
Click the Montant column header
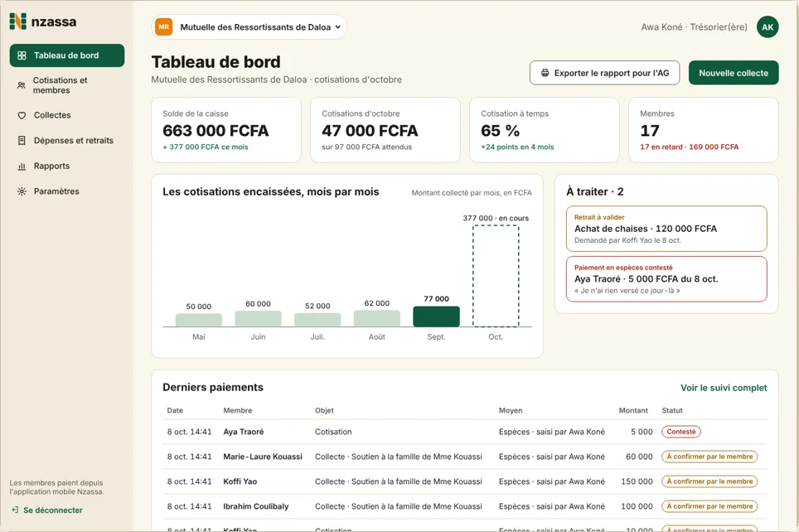[x=633, y=410]
